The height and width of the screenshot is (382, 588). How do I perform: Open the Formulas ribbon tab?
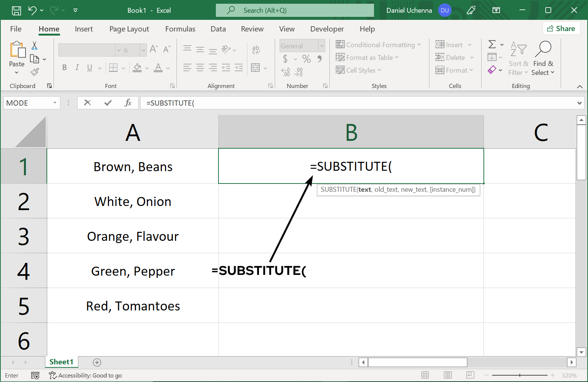[180, 29]
